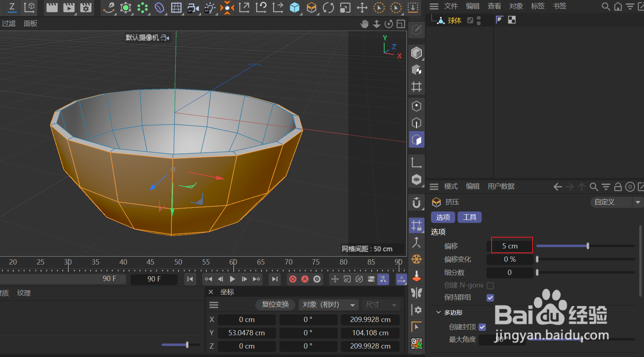
Task: Click the red record keyframe button
Action: click(x=293, y=279)
